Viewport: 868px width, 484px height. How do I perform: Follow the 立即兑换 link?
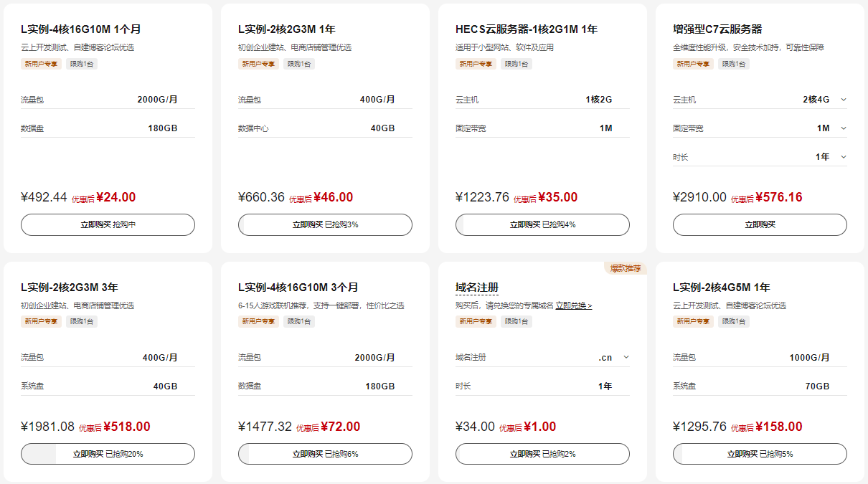click(x=574, y=305)
